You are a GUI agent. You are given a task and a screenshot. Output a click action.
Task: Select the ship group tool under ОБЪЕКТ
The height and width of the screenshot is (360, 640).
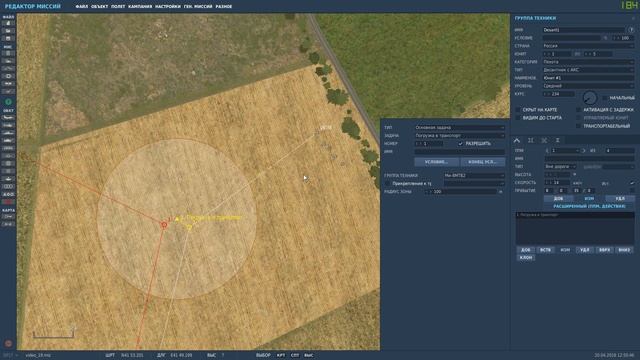click(x=8, y=133)
